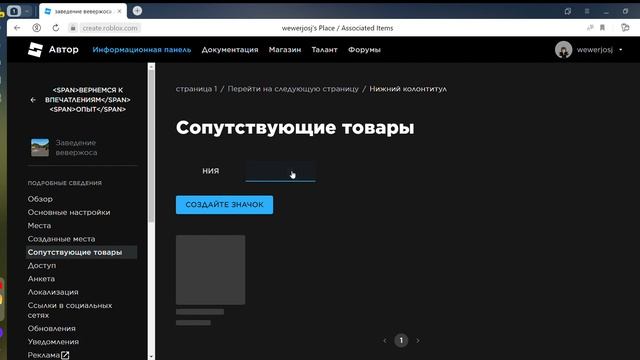Image resolution: width=640 pixels, height=360 pixels.
Task: Open Форумы in top navigation
Action: (x=364, y=50)
